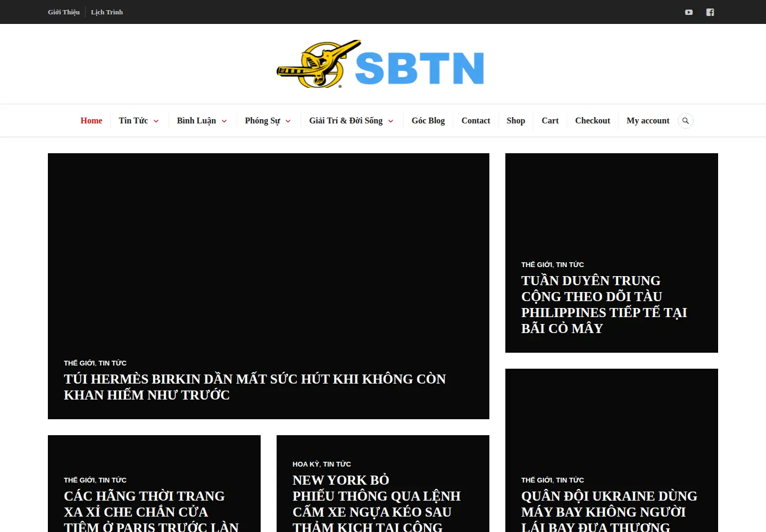Screen dimensions: 766x532
Task: Open the New York Bỏ Phiếu article headline
Action: [x=377, y=503]
